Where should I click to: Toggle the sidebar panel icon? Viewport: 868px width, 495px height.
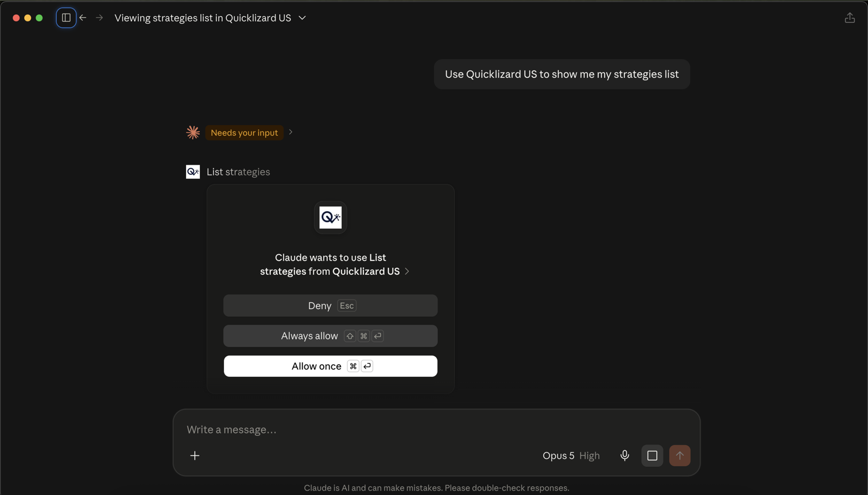(x=66, y=18)
